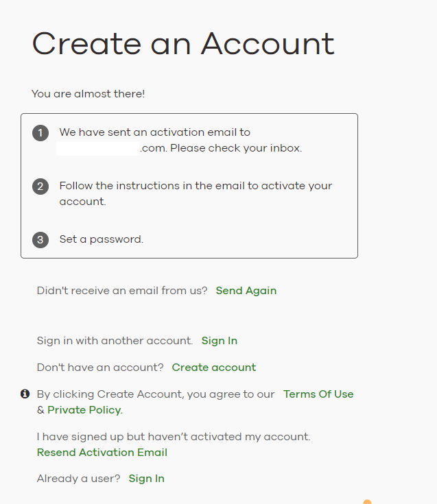This screenshot has width=437, height=504.
Task: Click the "Didn't receive an email from us?" text
Action: [x=122, y=291]
